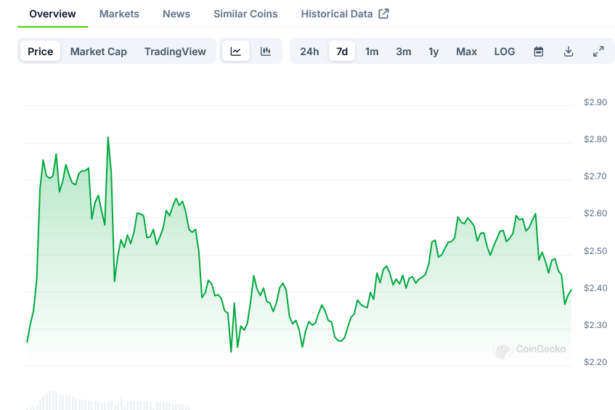Open the calendar date range picker

tap(538, 52)
